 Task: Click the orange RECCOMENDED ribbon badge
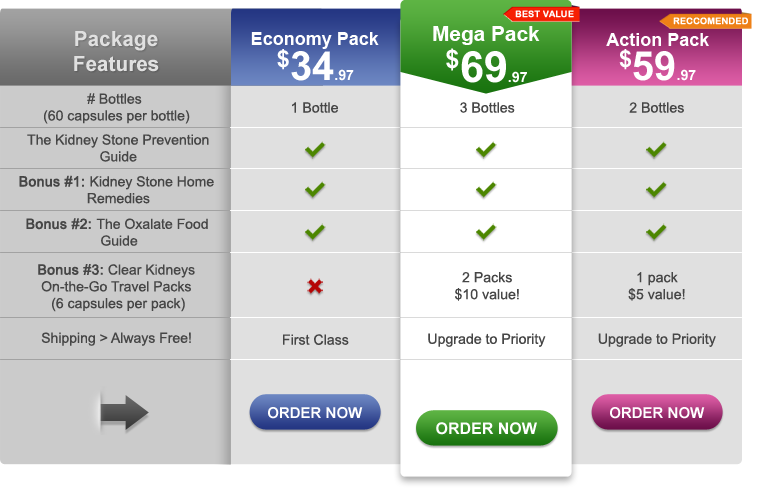coord(706,21)
